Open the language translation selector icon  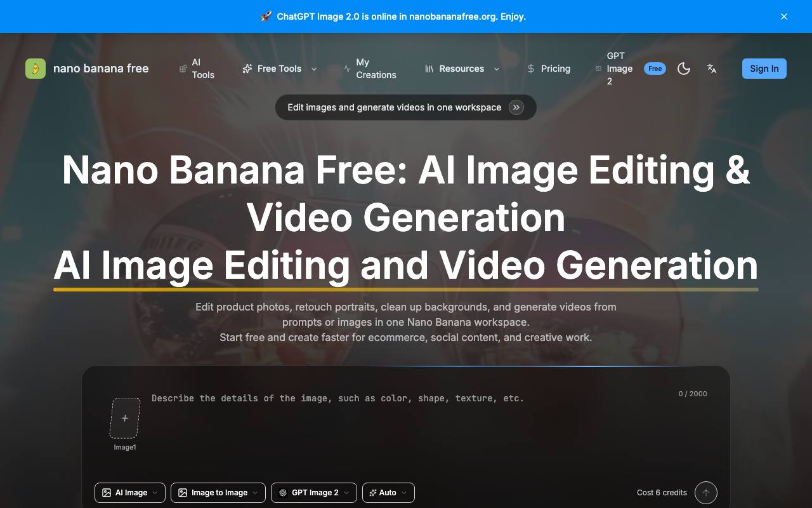[712, 69]
